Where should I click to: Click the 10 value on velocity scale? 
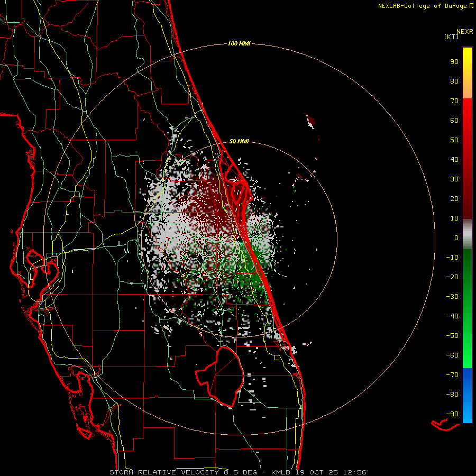(454, 218)
